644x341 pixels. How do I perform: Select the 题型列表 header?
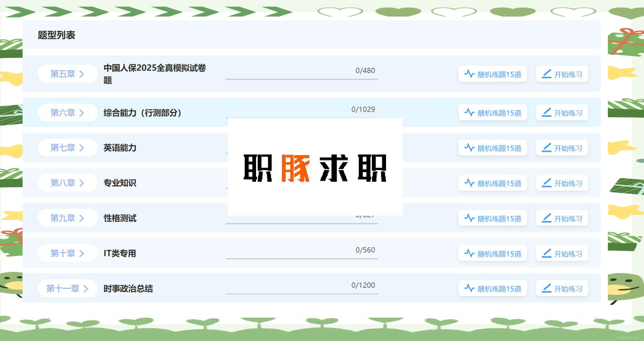coord(56,35)
